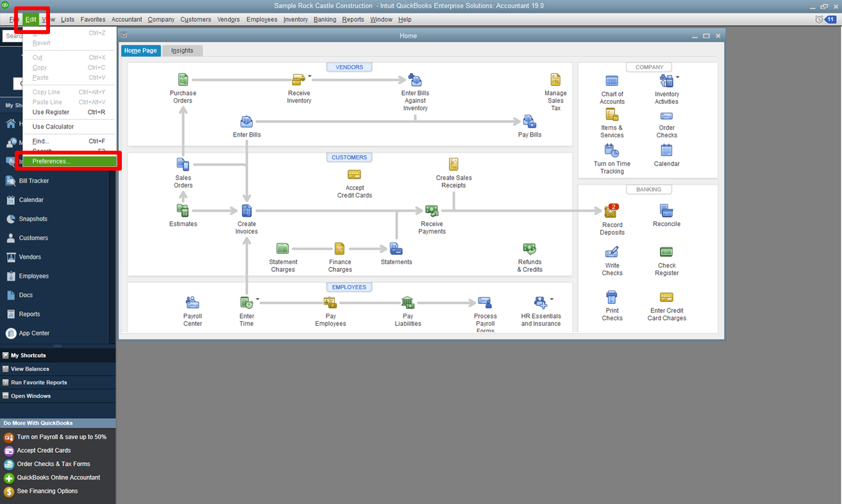842x504 pixels.
Task: Click See Financing Options link
Action: point(47,491)
